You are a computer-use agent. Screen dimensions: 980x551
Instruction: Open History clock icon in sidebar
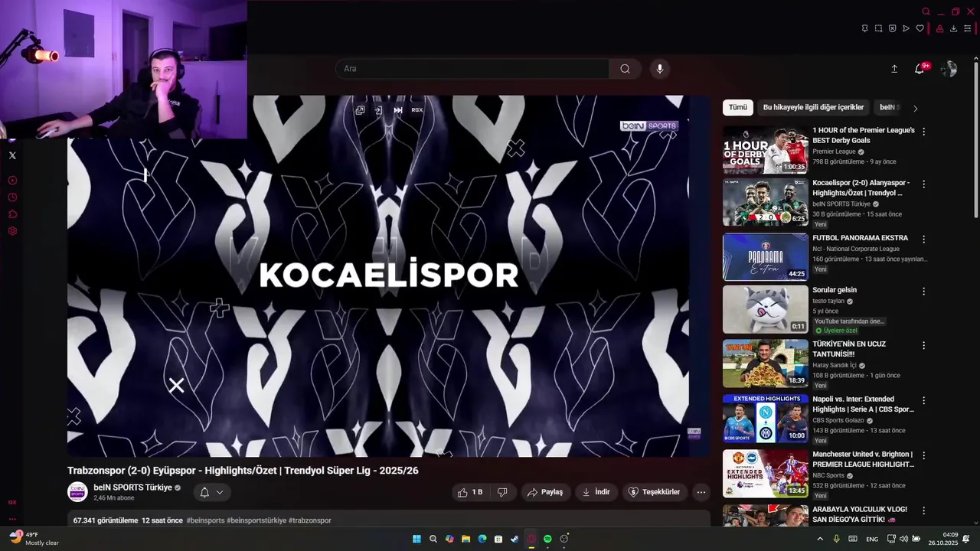pyautogui.click(x=12, y=197)
